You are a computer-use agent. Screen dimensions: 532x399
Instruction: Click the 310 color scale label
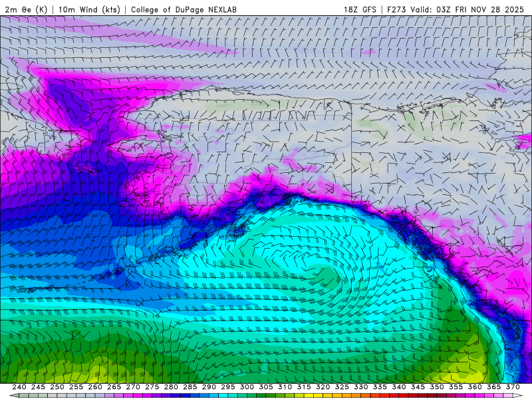[285, 387]
